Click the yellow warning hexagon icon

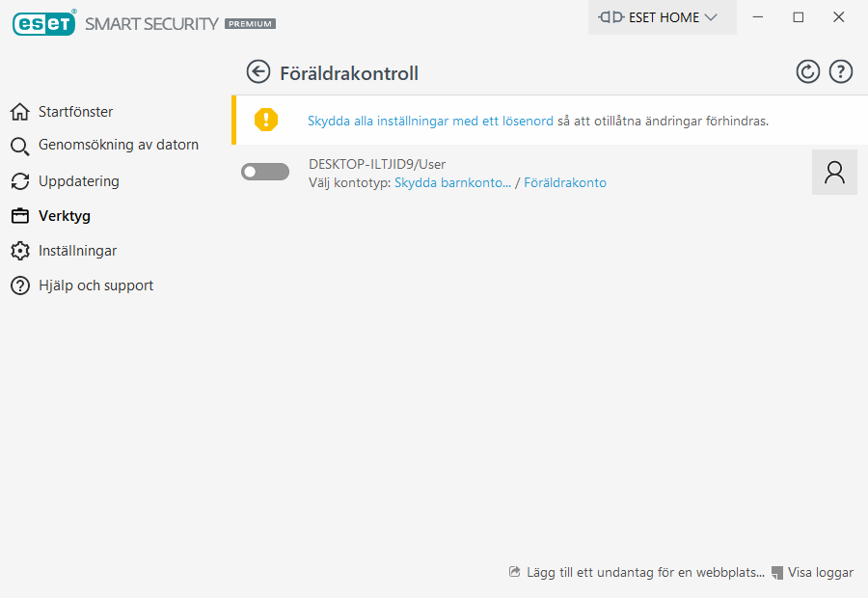[x=265, y=120]
